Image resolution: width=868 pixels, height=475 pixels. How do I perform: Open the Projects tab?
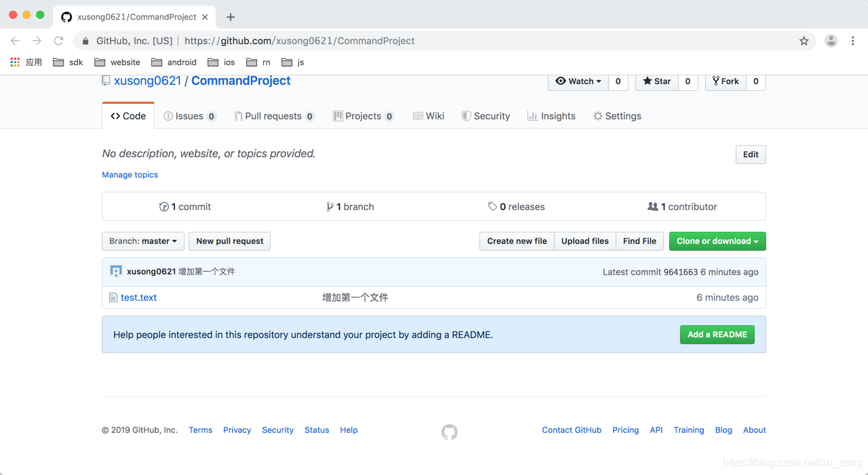click(x=363, y=116)
